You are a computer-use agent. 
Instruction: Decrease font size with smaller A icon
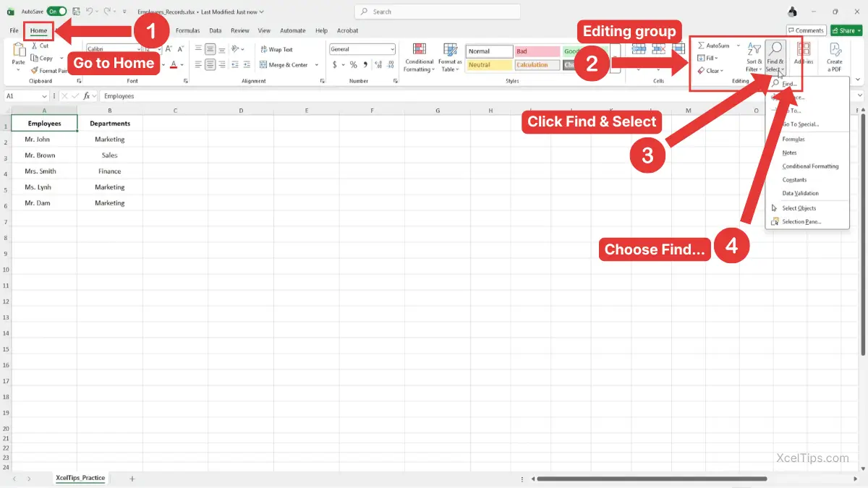tap(180, 49)
